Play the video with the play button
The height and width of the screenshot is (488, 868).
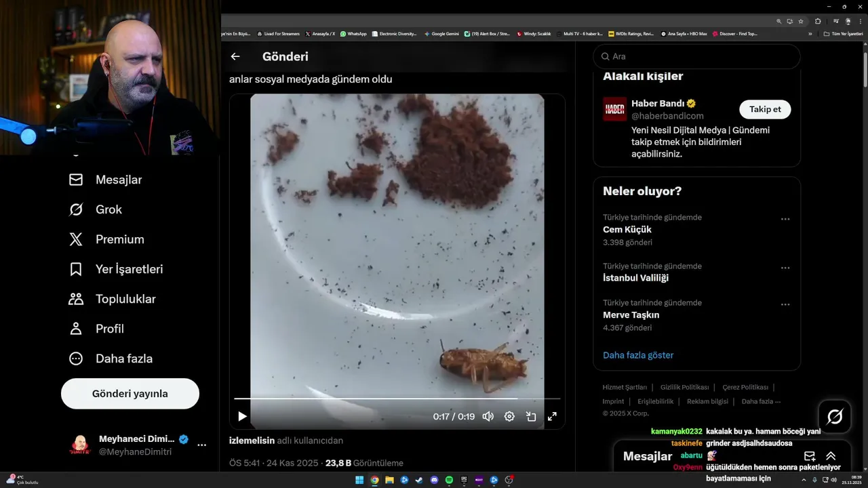coord(242,416)
